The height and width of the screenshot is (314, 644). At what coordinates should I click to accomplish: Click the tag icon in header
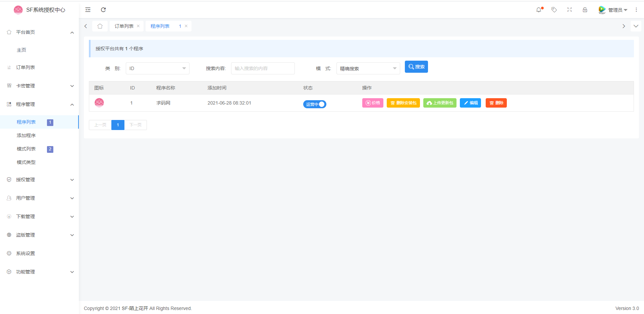click(x=554, y=10)
